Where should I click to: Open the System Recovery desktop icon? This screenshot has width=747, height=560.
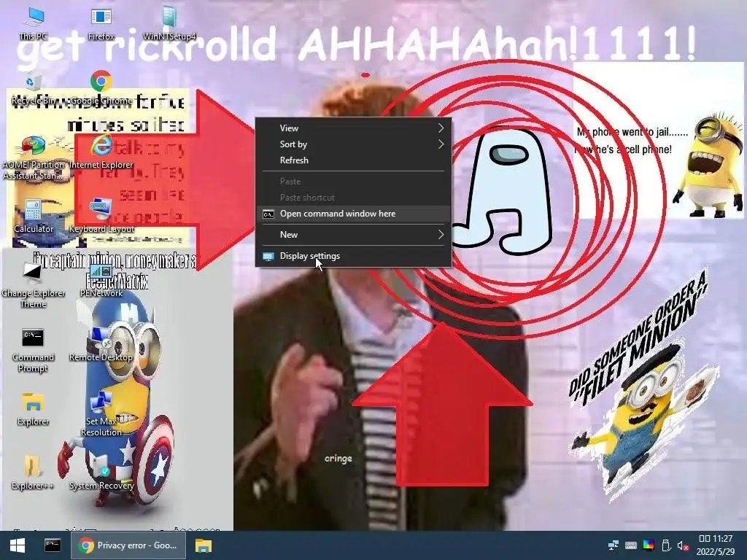101,472
